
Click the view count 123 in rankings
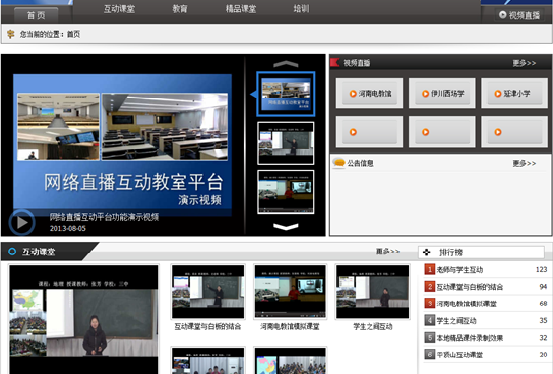click(541, 270)
